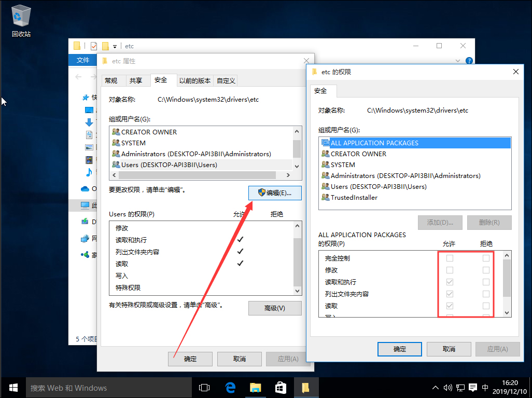Open the Action Center tray icon
532x398 pixels.
[x=472, y=387]
